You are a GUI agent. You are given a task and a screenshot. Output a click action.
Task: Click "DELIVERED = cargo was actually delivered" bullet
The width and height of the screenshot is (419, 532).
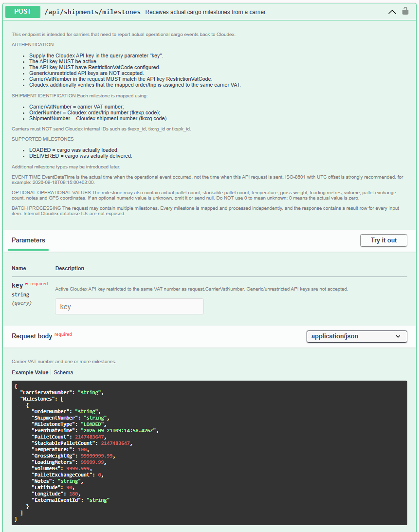[x=81, y=156]
